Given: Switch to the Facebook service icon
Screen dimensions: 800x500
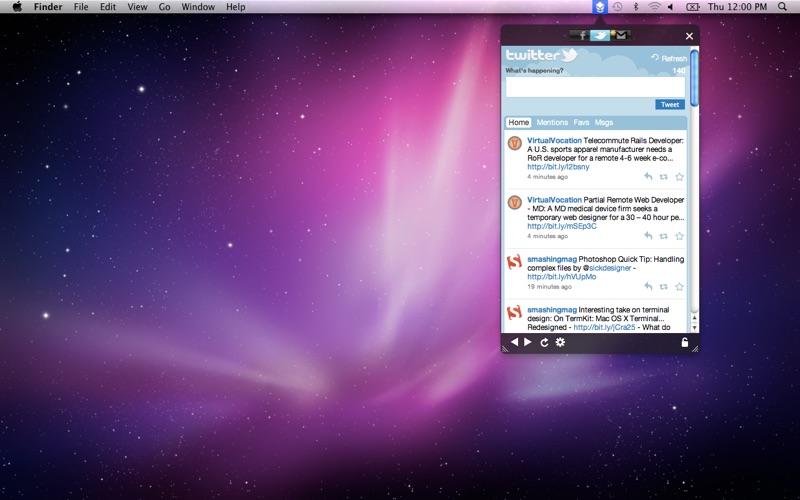Looking at the screenshot, I should pos(580,35).
